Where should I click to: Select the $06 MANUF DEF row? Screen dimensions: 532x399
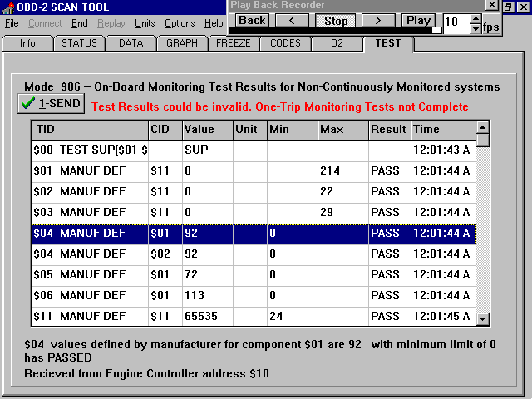(254, 296)
